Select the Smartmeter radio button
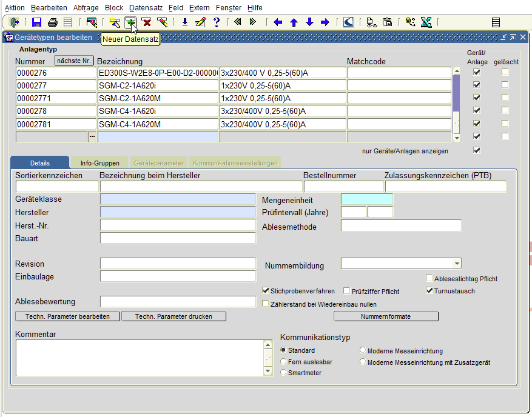The height and width of the screenshot is (417, 532). pos(283,373)
